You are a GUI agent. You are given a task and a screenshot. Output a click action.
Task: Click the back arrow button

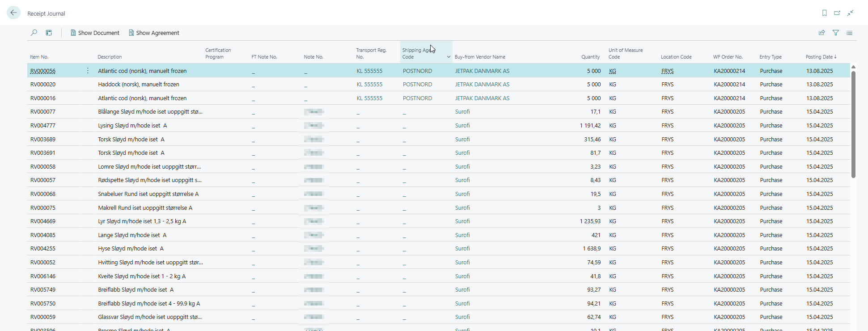point(13,13)
